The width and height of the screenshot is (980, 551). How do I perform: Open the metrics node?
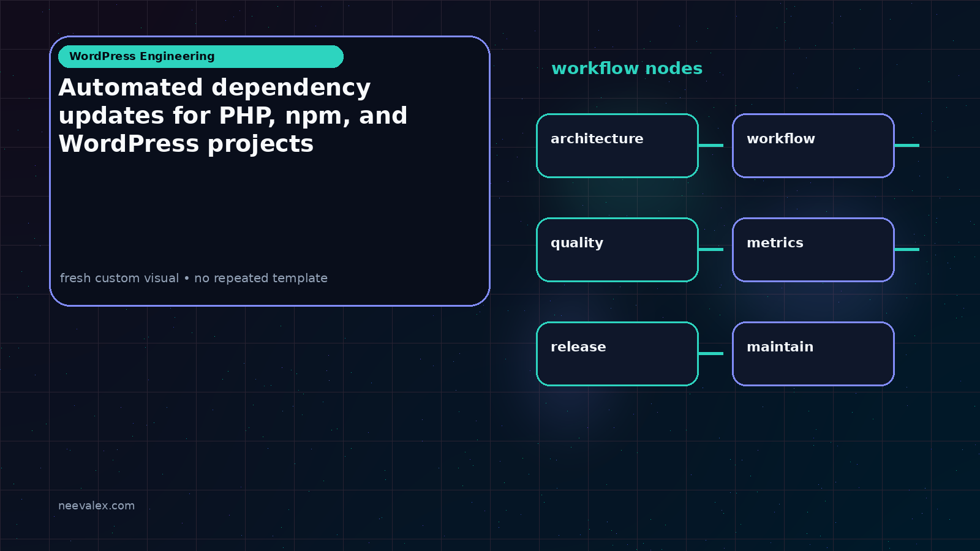pos(813,250)
